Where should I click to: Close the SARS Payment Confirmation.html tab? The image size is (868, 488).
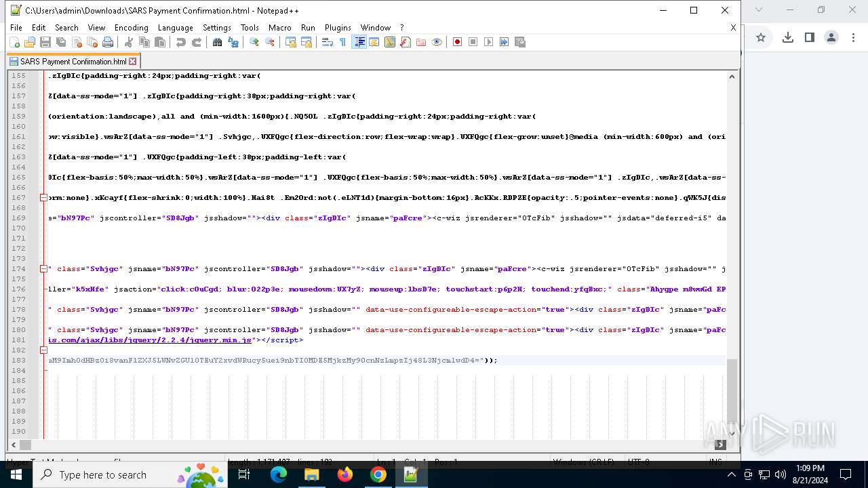(x=133, y=61)
